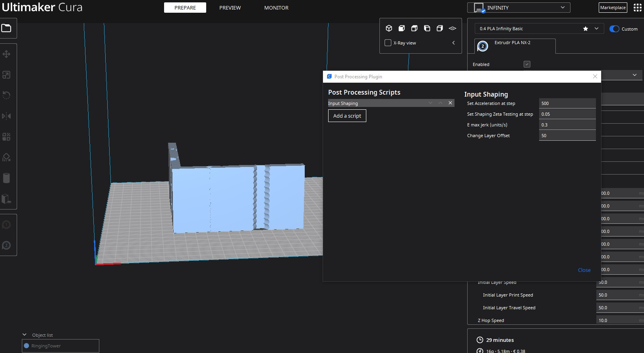Enable the X-Ray view checkbox

(x=388, y=43)
